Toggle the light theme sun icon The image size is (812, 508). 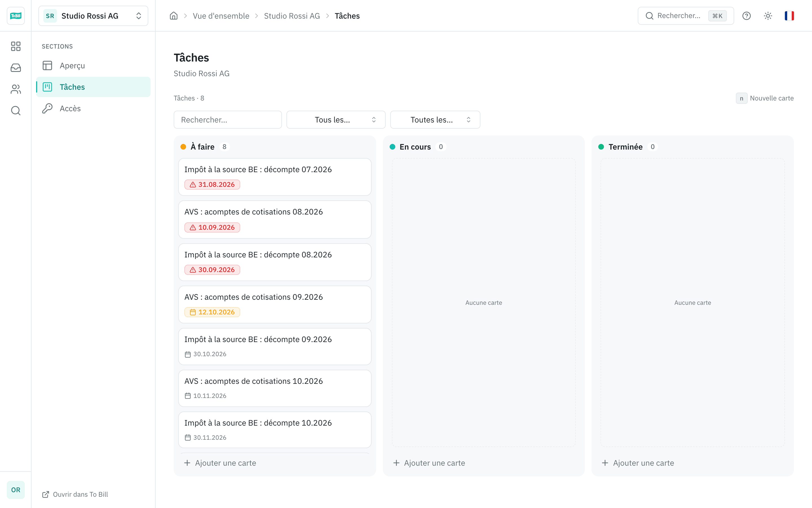768,16
